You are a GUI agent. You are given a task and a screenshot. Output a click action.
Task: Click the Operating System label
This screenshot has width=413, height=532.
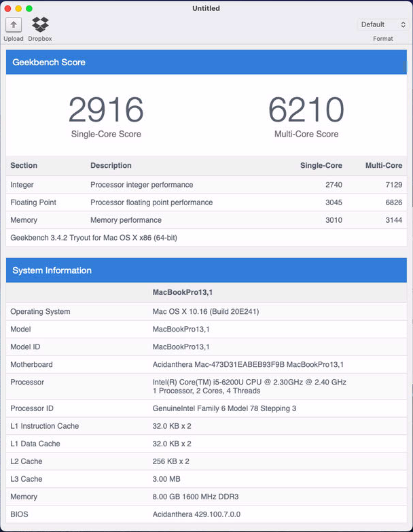(x=40, y=312)
